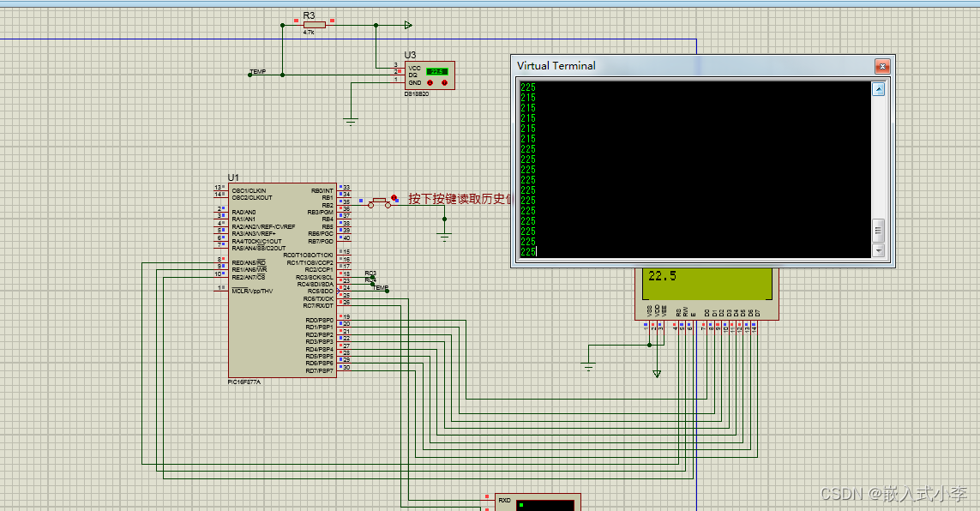Click the minus button on the DS18B20 sensor
The image size is (980, 511).
point(430,83)
